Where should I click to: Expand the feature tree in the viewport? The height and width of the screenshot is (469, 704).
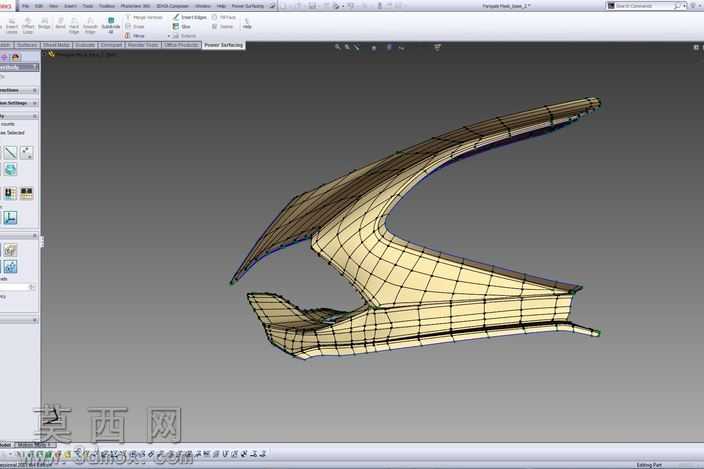click(x=44, y=54)
